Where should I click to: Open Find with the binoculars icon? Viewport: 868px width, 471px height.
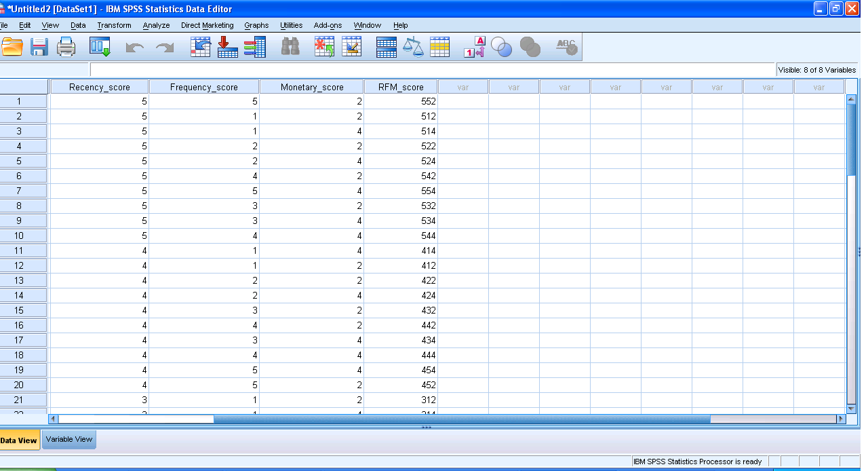click(290, 47)
